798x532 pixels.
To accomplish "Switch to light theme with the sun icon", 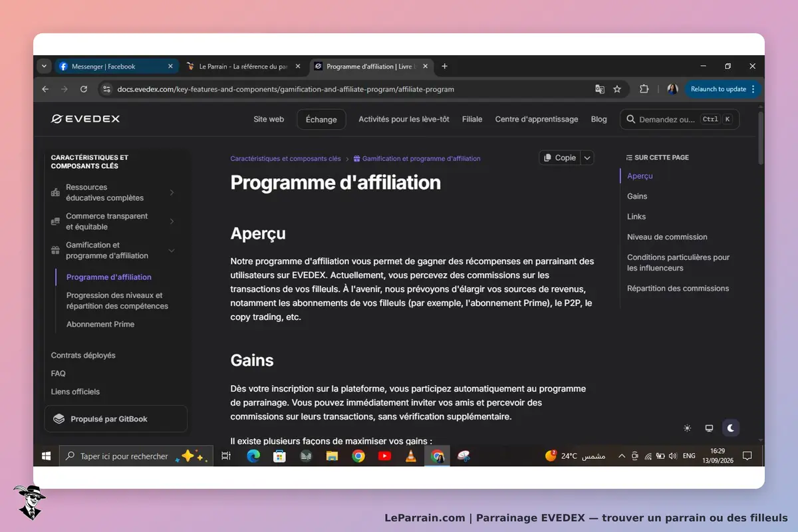I will pos(687,428).
